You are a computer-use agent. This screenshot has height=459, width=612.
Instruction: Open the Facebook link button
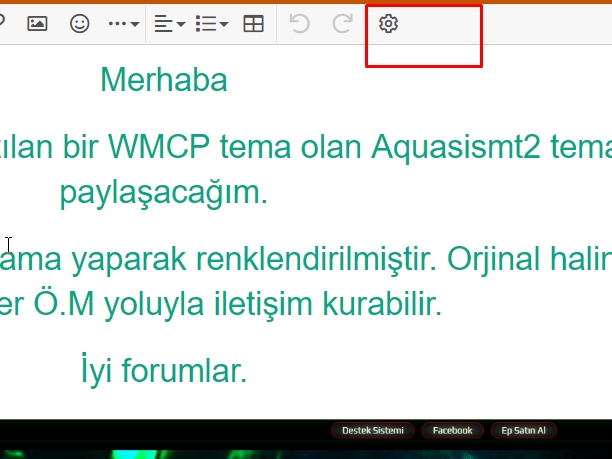pyautogui.click(x=452, y=430)
